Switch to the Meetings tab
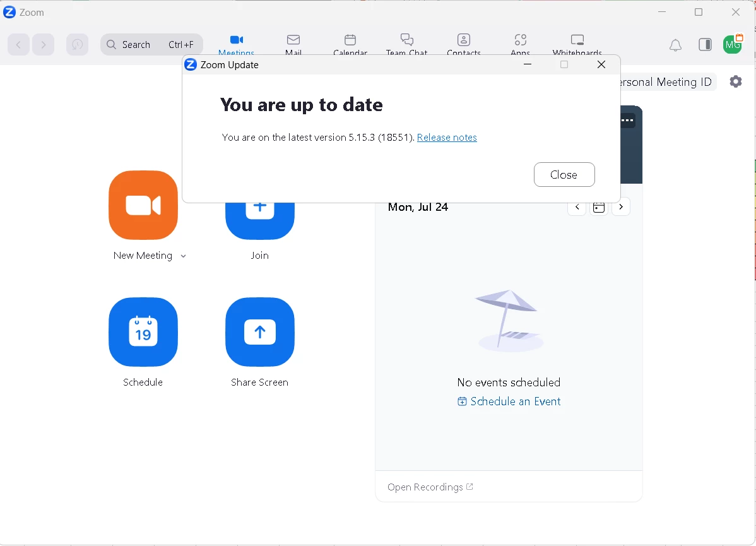The image size is (756, 546). click(236, 45)
